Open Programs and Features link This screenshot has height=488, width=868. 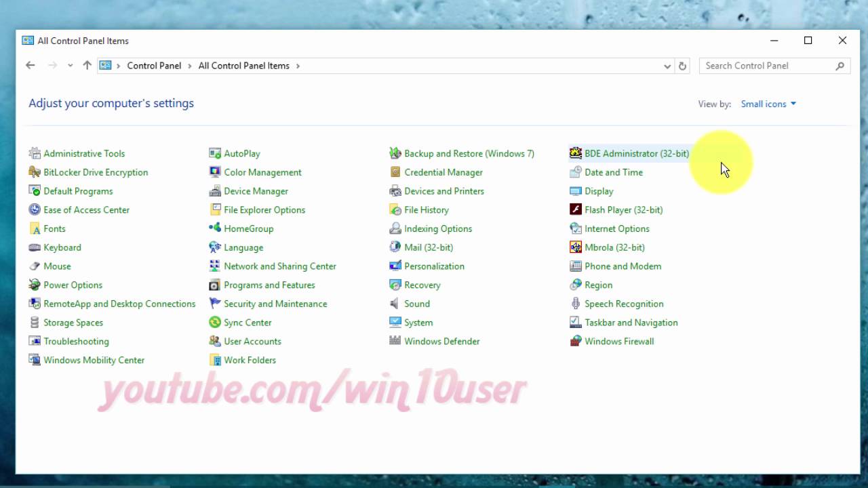pos(269,285)
